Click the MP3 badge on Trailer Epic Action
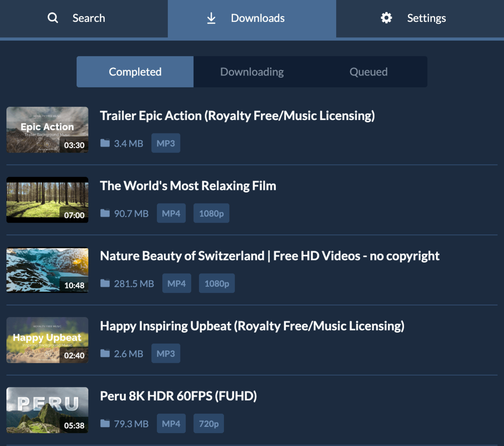504x446 pixels. pyautogui.click(x=165, y=143)
